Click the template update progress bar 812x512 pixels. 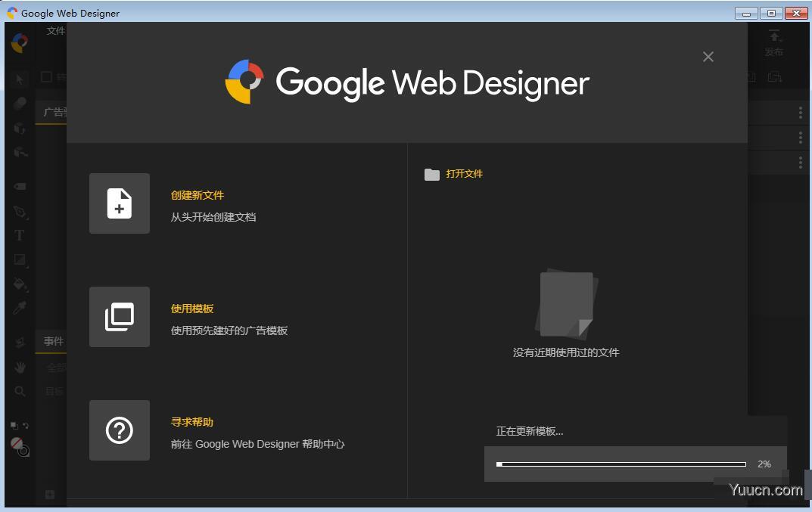click(621, 464)
